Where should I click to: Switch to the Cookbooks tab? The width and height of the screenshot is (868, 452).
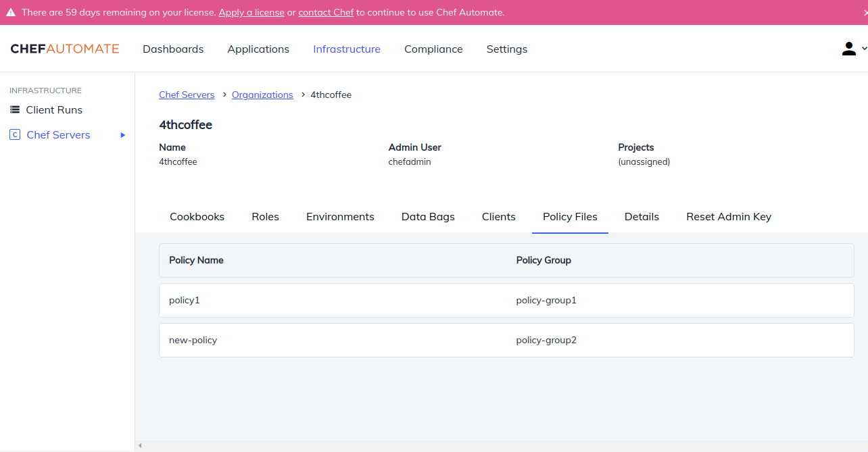click(x=197, y=216)
